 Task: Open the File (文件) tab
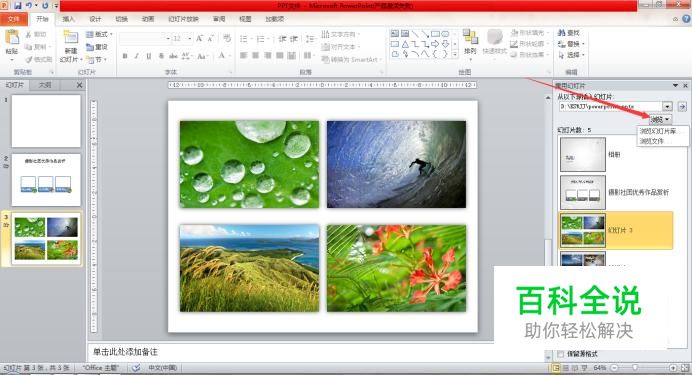pyautogui.click(x=14, y=19)
